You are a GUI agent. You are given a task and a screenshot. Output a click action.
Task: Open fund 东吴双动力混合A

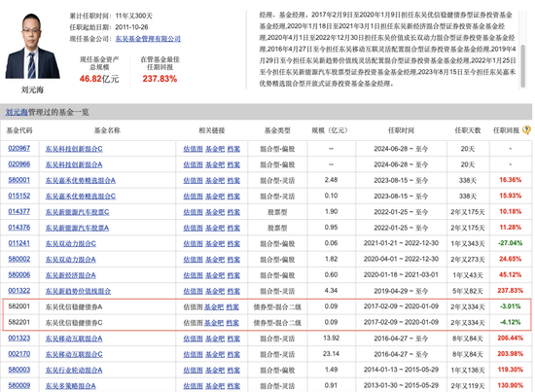pyautogui.click(x=71, y=260)
